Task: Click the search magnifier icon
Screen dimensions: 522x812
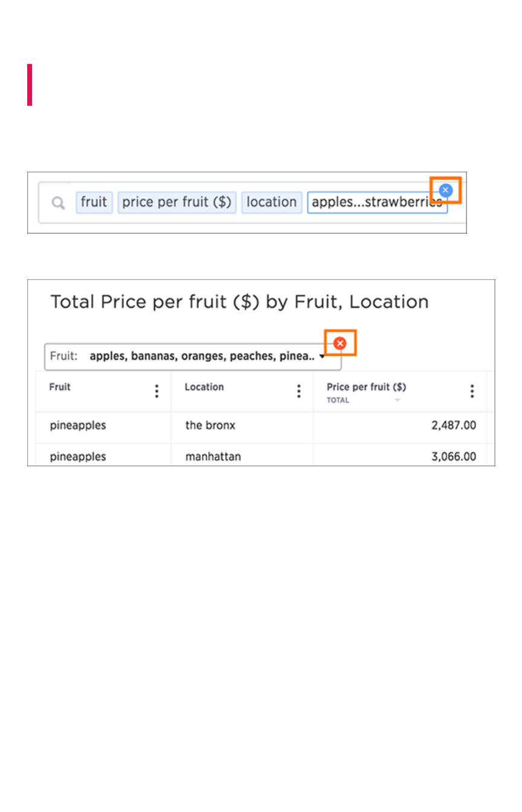Action: pos(58,203)
